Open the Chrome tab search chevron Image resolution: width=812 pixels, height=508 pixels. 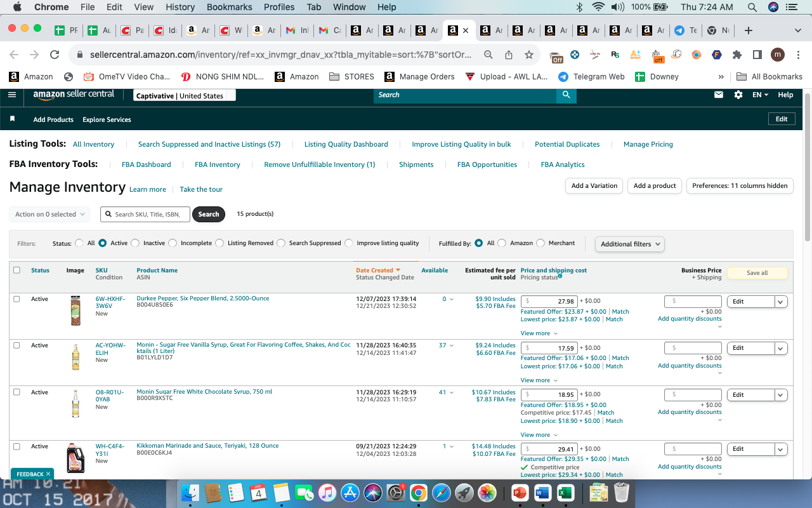(797, 30)
